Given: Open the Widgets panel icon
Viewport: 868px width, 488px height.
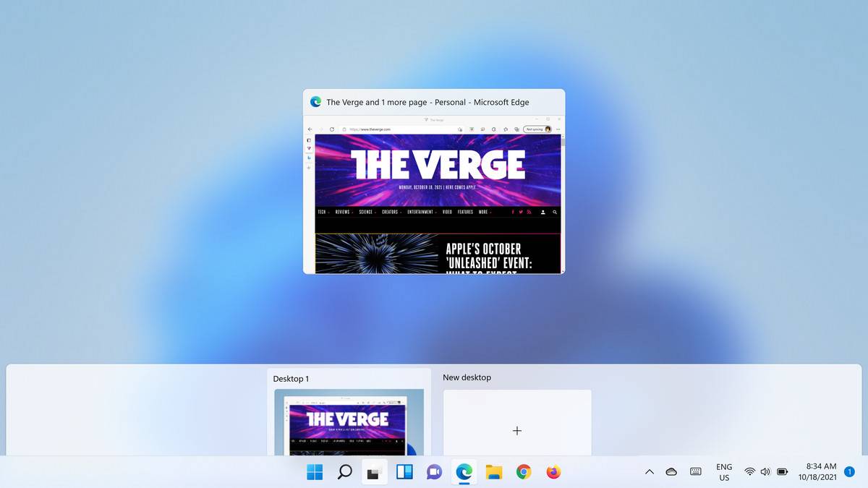Looking at the screenshot, I should (404, 472).
